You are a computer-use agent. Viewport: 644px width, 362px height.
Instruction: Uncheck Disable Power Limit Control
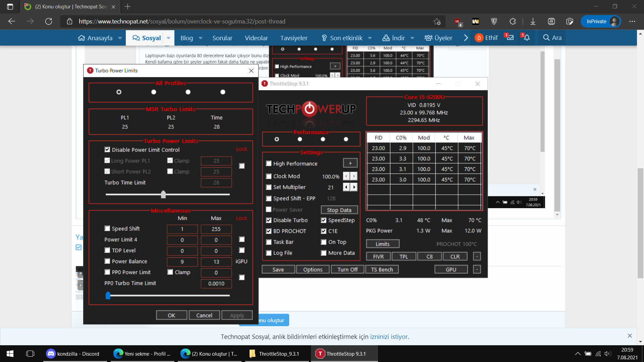(x=107, y=149)
